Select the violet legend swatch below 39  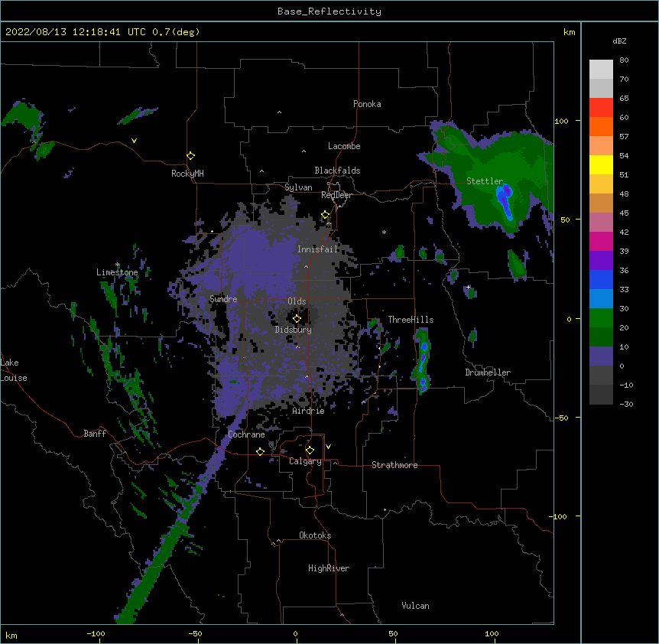pos(601,260)
